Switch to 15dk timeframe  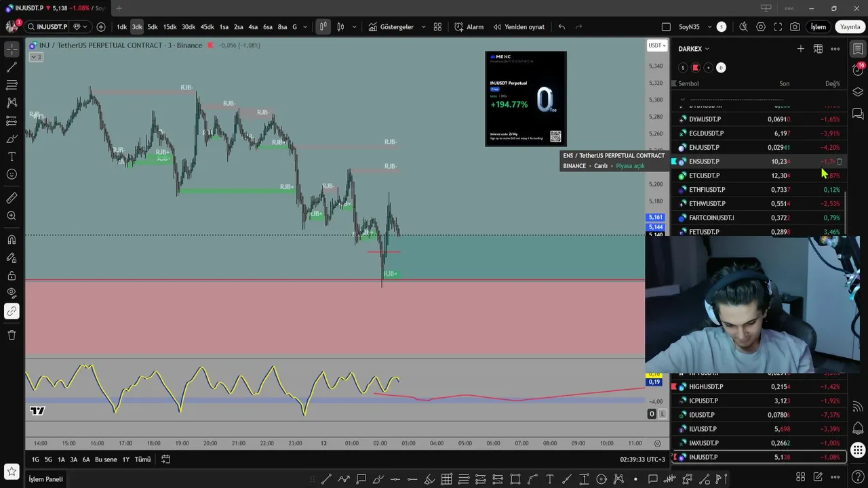point(170,27)
